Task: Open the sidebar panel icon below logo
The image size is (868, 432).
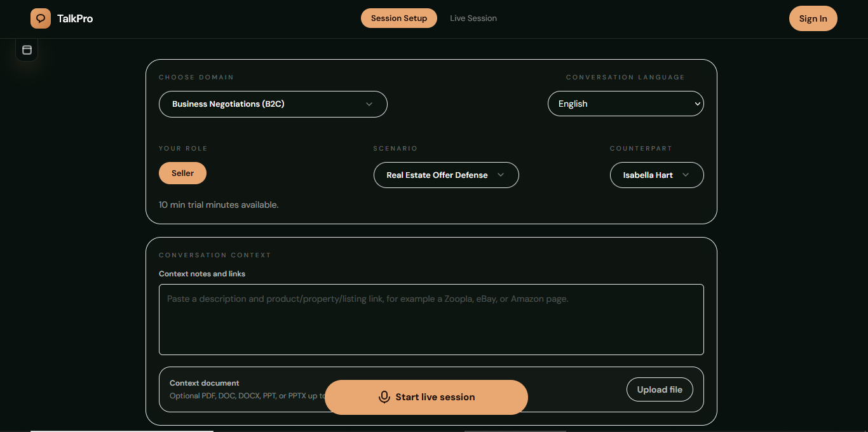Action: 27,50
